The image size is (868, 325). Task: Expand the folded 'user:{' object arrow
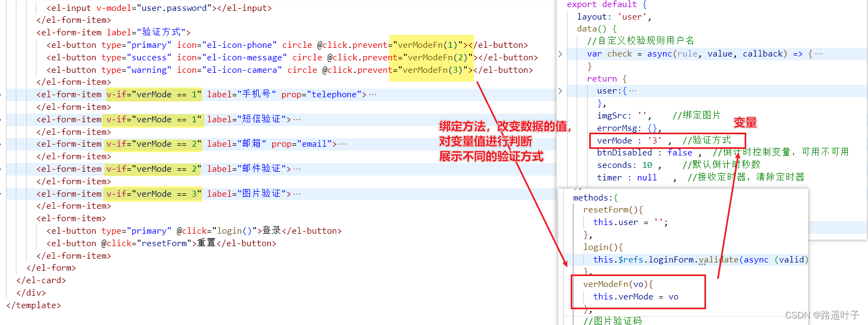pyautogui.click(x=560, y=91)
